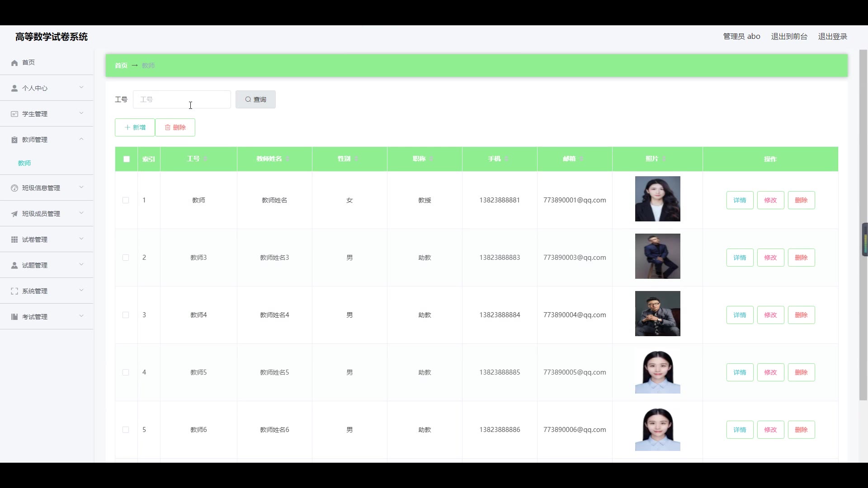Screen dimensions: 868x488
Task: Click 退出登录 link in top bar
Action: [x=832, y=37]
